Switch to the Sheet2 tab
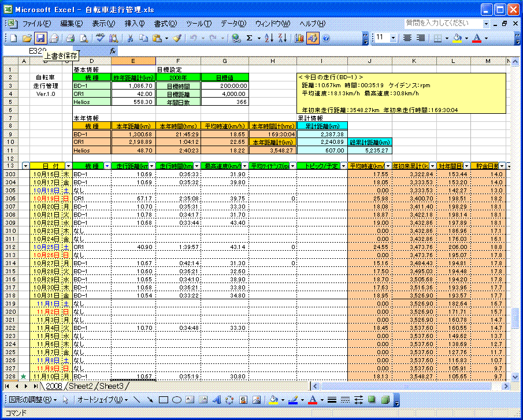Image resolution: width=523 pixels, height=420 pixels. click(x=80, y=386)
